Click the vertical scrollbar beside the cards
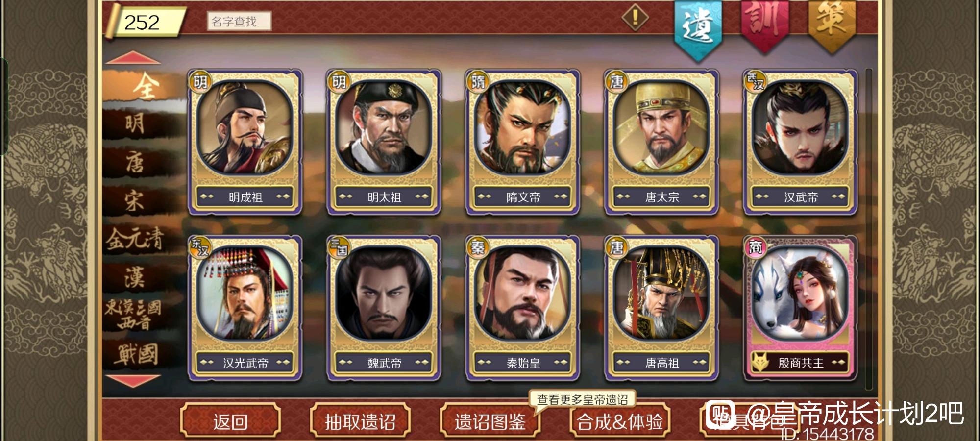The width and height of the screenshot is (980, 441). pos(869,229)
